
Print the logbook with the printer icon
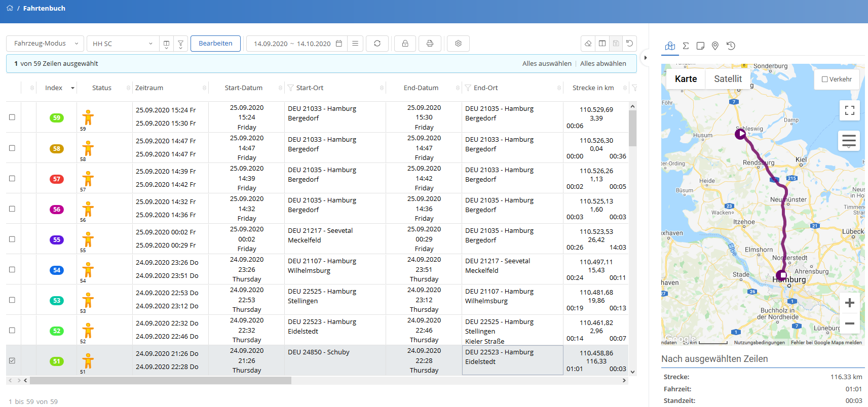pyautogui.click(x=430, y=44)
